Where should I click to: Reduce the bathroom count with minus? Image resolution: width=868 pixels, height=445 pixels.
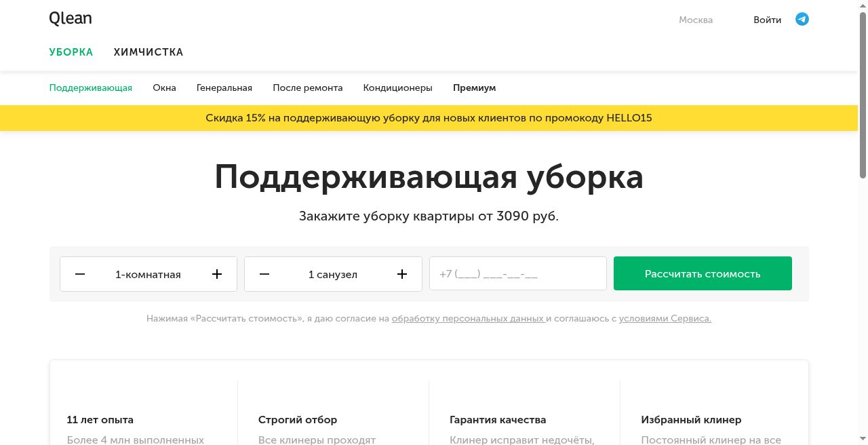pyautogui.click(x=264, y=274)
